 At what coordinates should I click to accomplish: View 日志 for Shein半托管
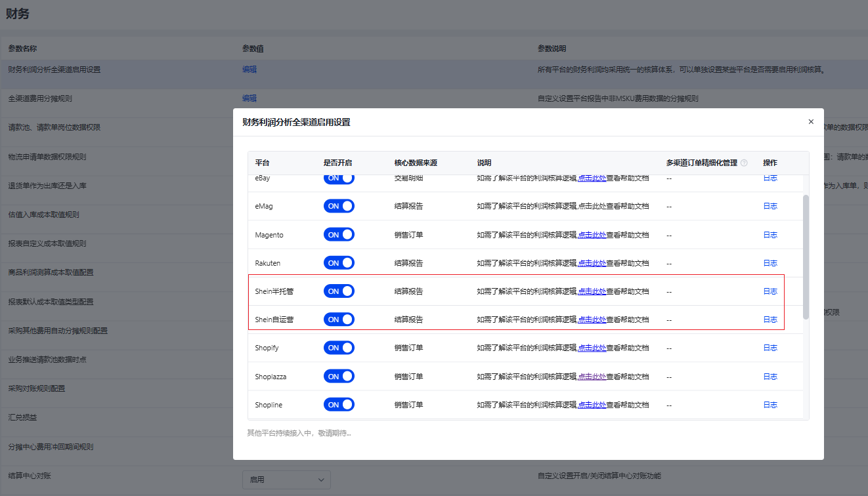point(770,291)
